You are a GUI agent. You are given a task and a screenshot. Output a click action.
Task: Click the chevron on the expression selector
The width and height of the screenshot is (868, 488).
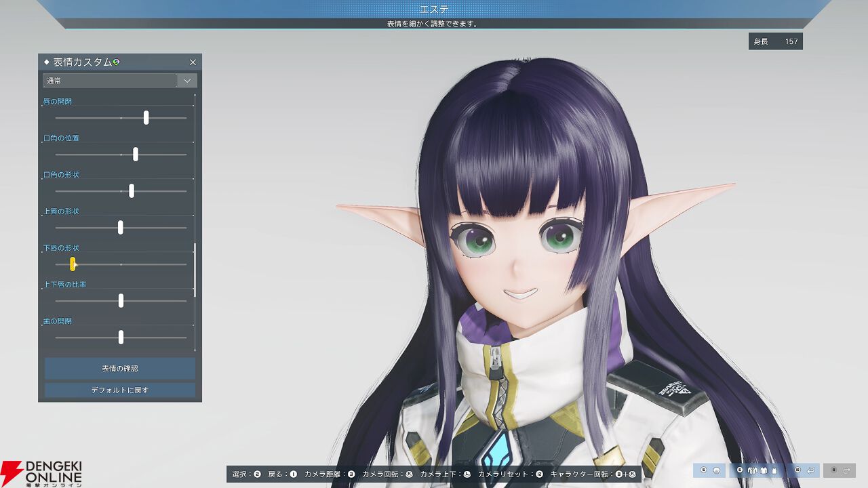coord(186,80)
